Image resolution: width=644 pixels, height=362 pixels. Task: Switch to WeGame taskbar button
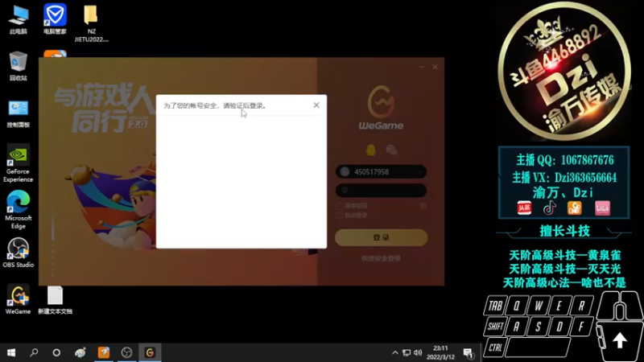pyautogui.click(x=150, y=352)
